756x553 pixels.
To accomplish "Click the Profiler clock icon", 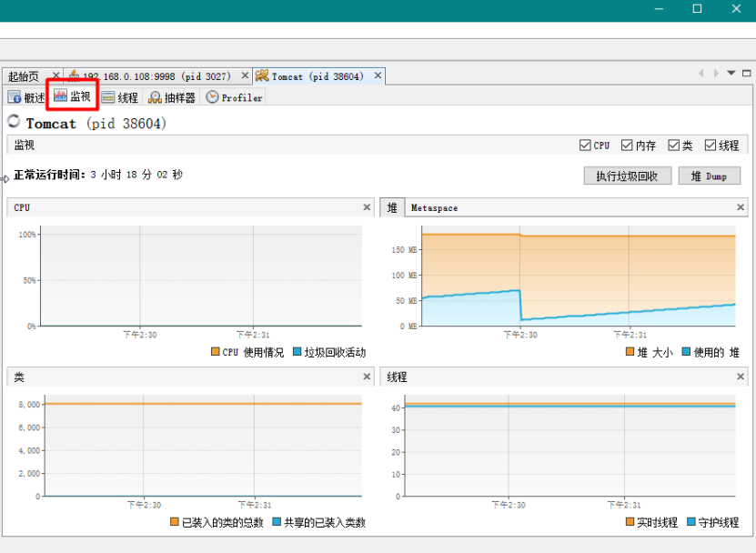I will (212, 97).
